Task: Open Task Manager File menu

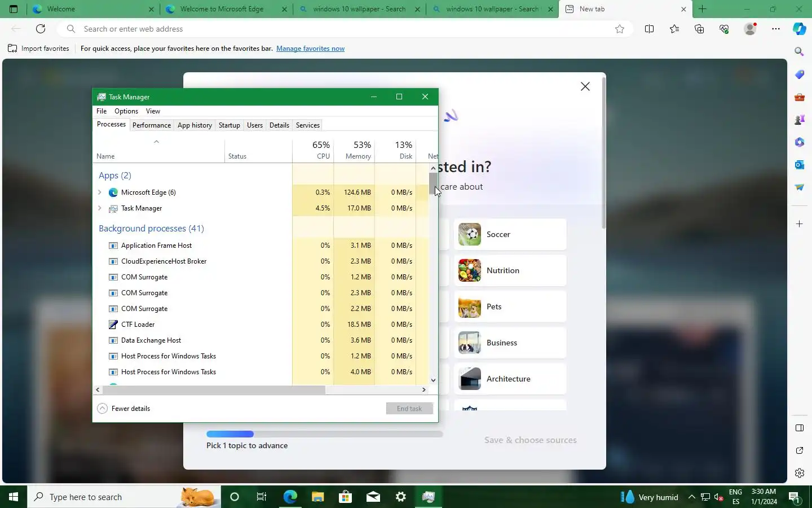Action: 101,111
